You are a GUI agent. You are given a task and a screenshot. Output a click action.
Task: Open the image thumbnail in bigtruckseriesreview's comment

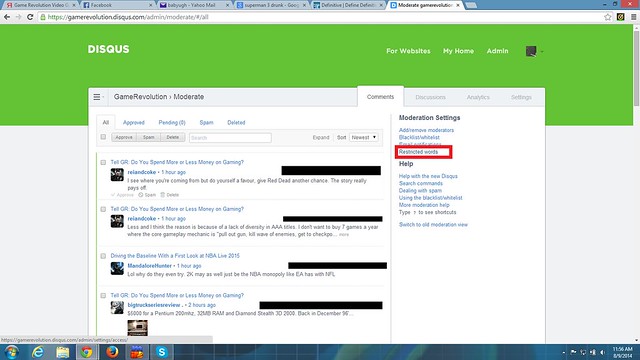click(138, 327)
